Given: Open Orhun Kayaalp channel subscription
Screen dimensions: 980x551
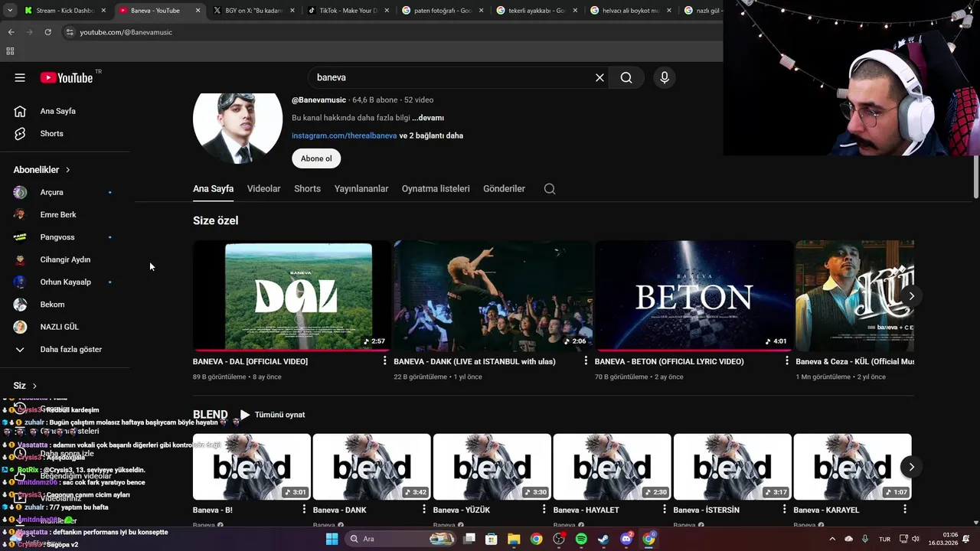Looking at the screenshot, I should (66, 282).
